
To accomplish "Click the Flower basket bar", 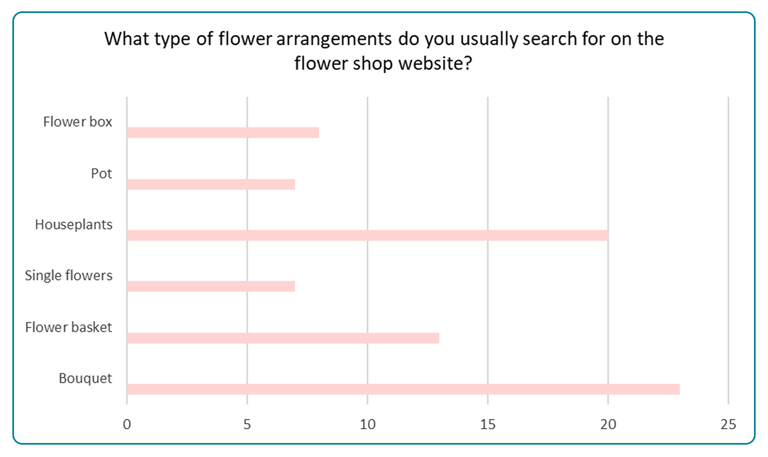I will pos(283,338).
